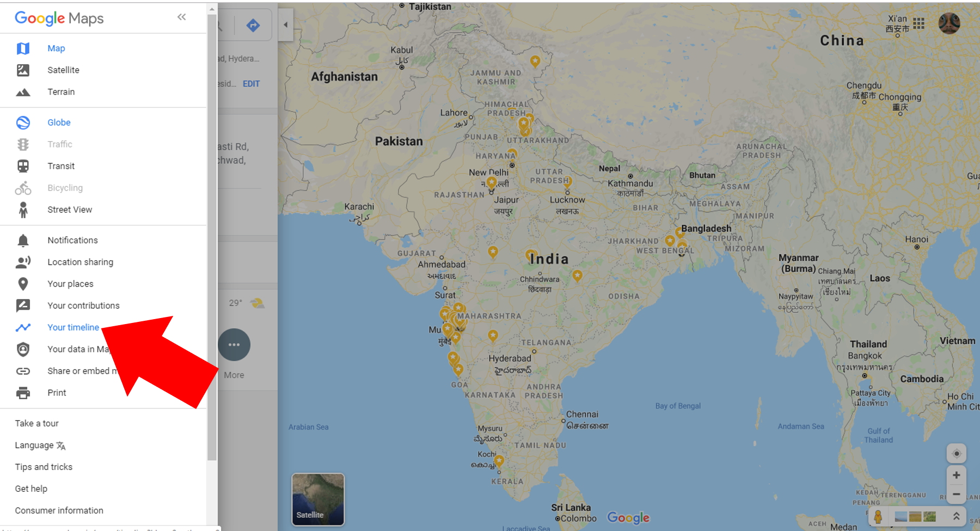This screenshot has height=531, width=980.
Task: Open Your timeline
Action: 73,327
